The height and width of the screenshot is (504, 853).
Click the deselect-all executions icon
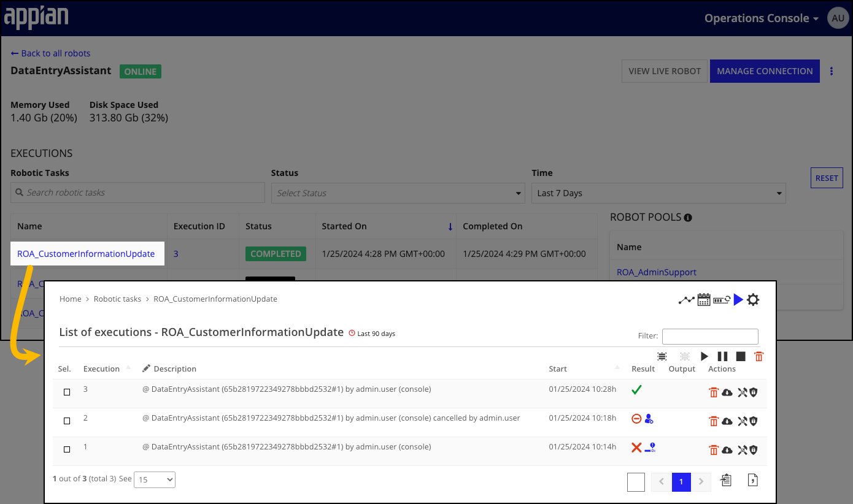685,356
